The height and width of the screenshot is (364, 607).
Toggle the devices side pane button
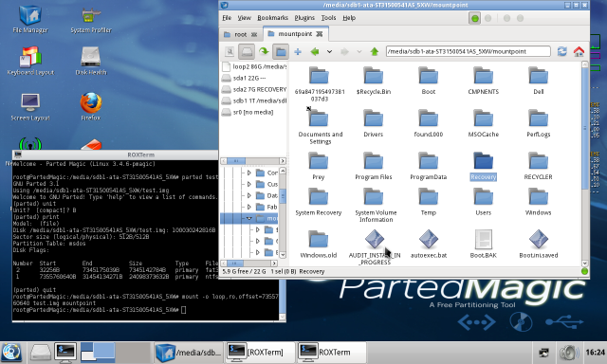pyautogui.click(x=247, y=51)
